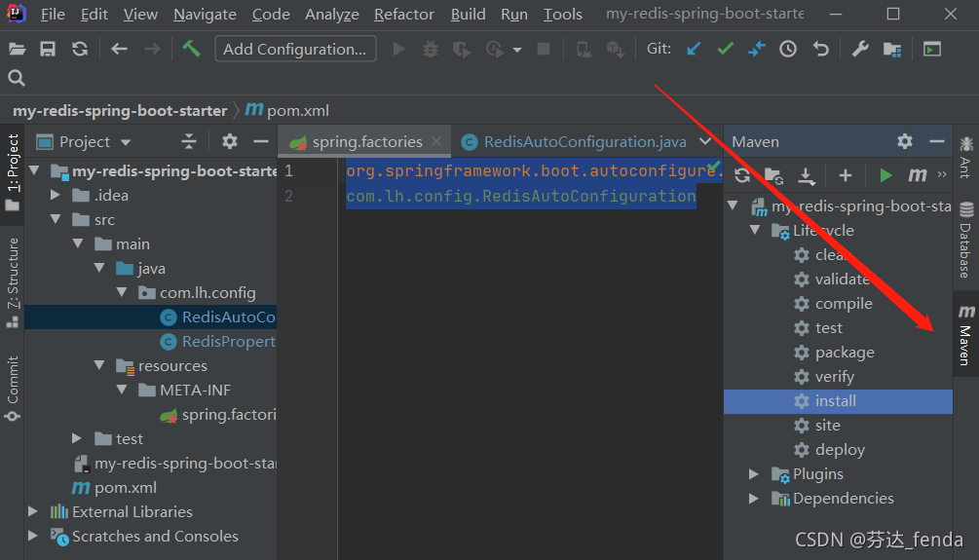The image size is (979, 560).
Task: Collapse all in Project panel
Action: pyautogui.click(x=189, y=142)
